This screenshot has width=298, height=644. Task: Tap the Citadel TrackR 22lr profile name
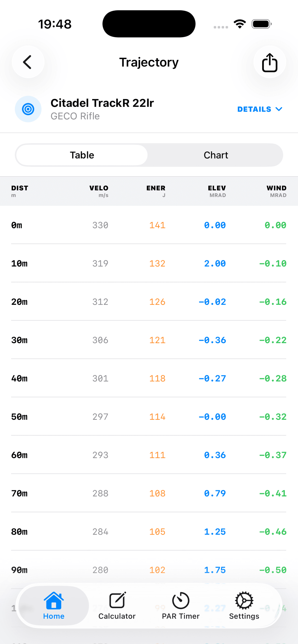(x=102, y=103)
